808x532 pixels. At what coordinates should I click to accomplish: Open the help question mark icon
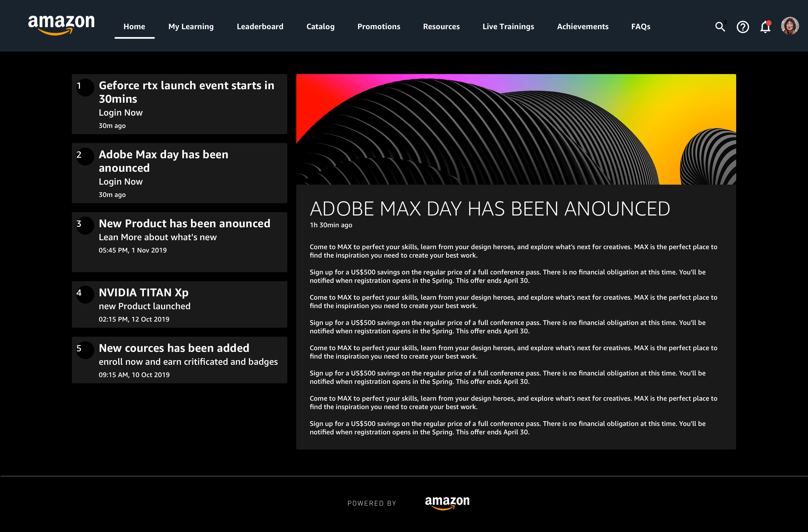pyautogui.click(x=743, y=27)
